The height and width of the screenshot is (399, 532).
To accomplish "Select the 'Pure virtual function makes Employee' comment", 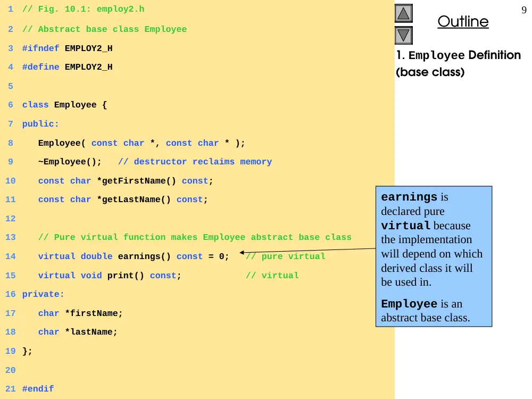I will 195,237.
